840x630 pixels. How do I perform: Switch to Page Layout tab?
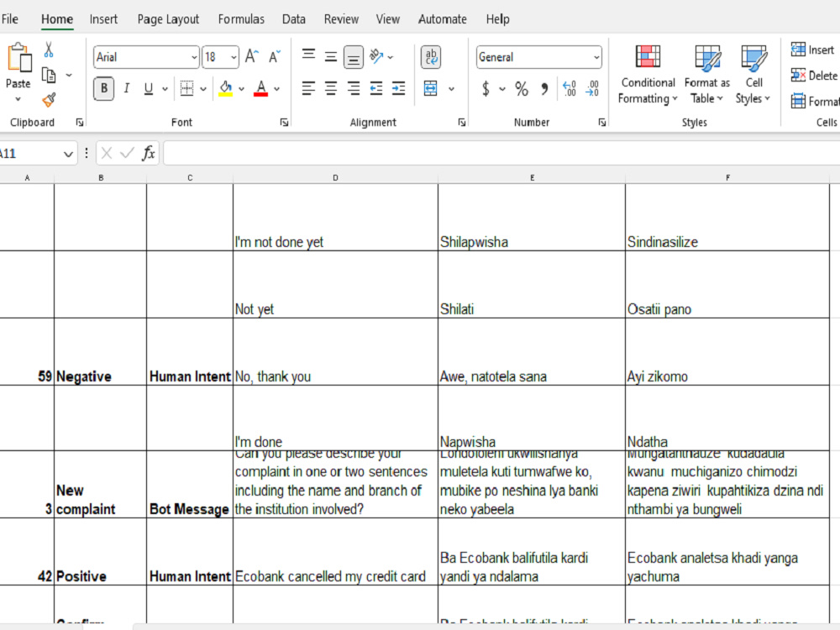pyautogui.click(x=168, y=19)
